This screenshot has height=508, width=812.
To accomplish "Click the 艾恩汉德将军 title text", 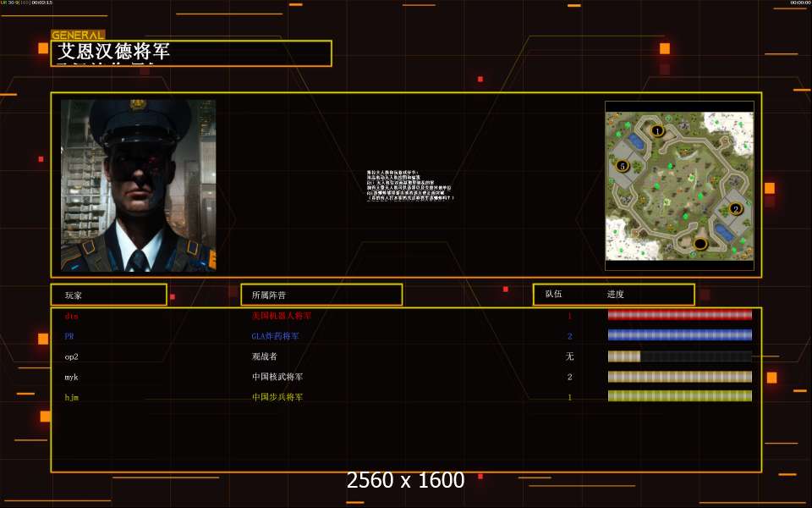I will (113, 52).
